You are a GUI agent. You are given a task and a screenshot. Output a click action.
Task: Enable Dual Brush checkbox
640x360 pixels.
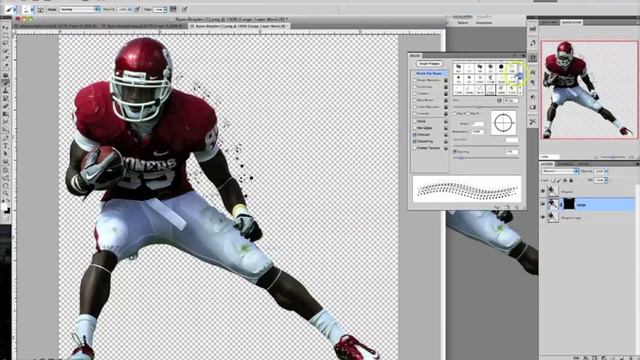(415, 100)
